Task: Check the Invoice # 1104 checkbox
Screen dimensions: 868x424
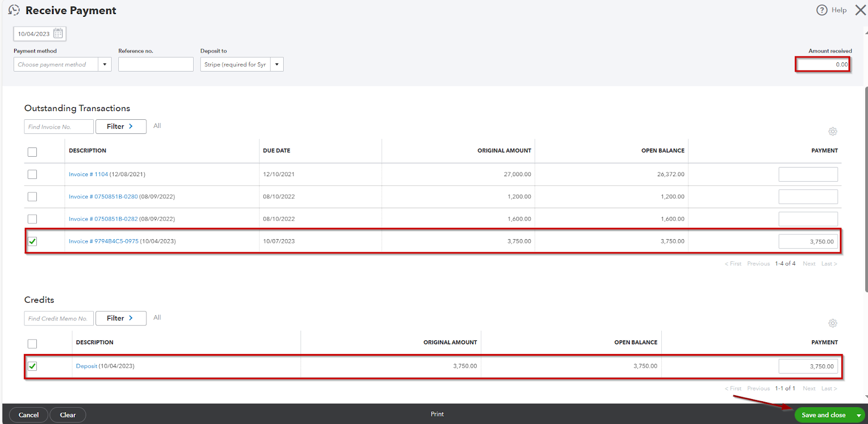Action: (x=33, y=175)
